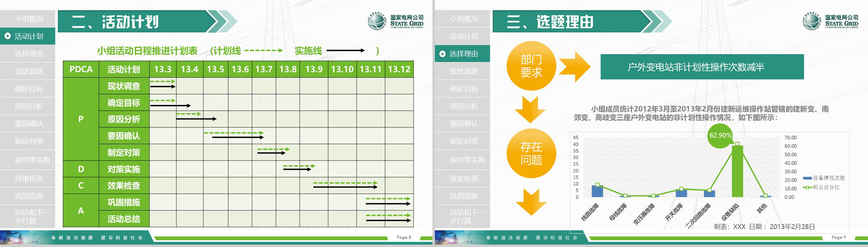Click the 活动总结 row label in the schedule table
The width and height of the screenshot is (868, 247).
(124, 219)
